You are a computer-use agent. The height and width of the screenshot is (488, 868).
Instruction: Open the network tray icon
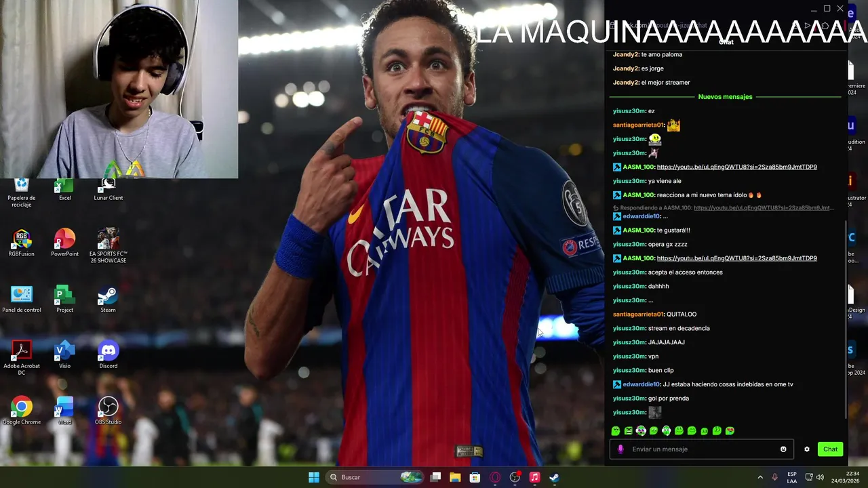pyautogui.click(x=810, y=477)
